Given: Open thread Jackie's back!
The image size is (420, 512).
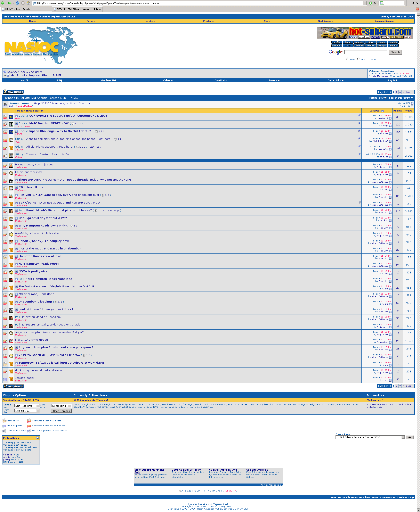Looking at the screenshot, I should point(24,378).
